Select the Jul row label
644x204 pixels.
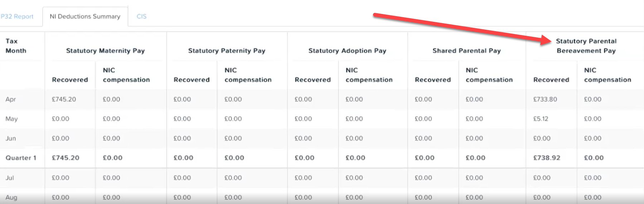click(x=10, y=178)
